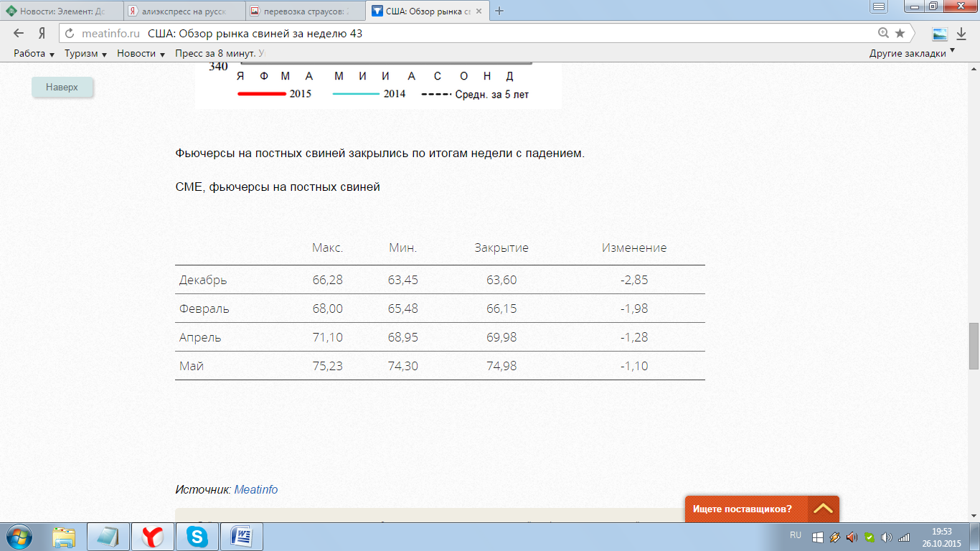Open the Word document in taskbar

(x=242, y=536)
